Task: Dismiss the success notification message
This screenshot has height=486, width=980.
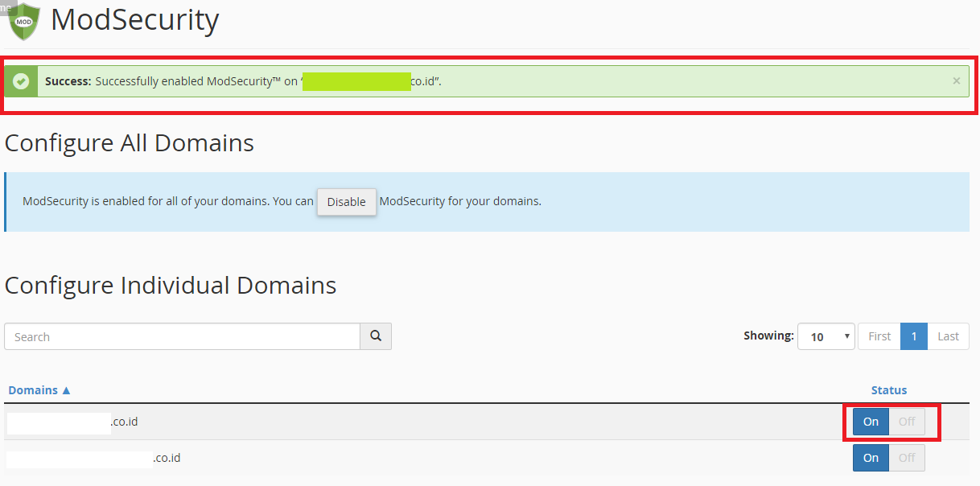Action: pyautogui.click(x=956, y=80)
